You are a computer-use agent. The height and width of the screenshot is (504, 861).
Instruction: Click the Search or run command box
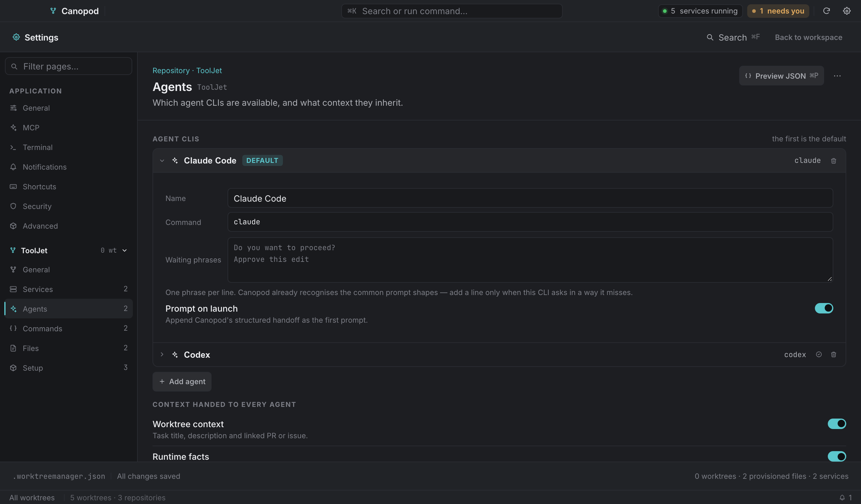point(452,11)
